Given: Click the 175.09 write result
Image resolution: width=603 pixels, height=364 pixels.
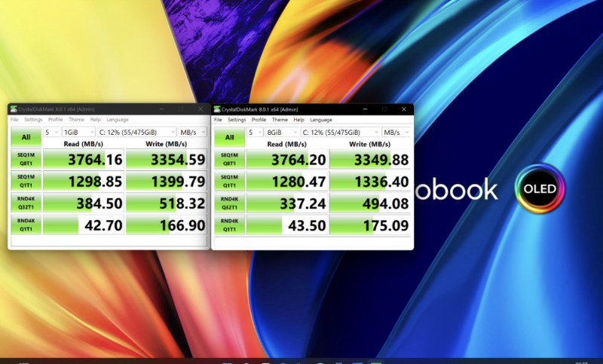Looking at the screenshot, I should point(370,225).
